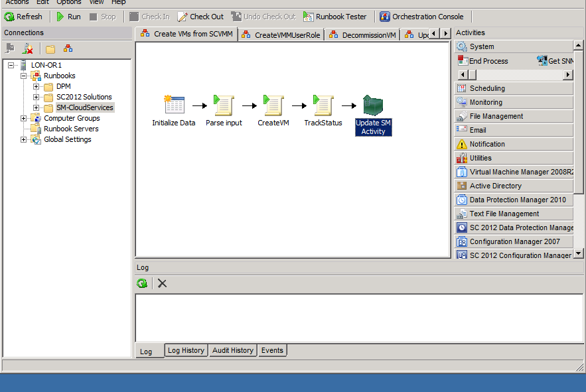
Task: Open the Active Directory activities category
Action: pos(514,186)
